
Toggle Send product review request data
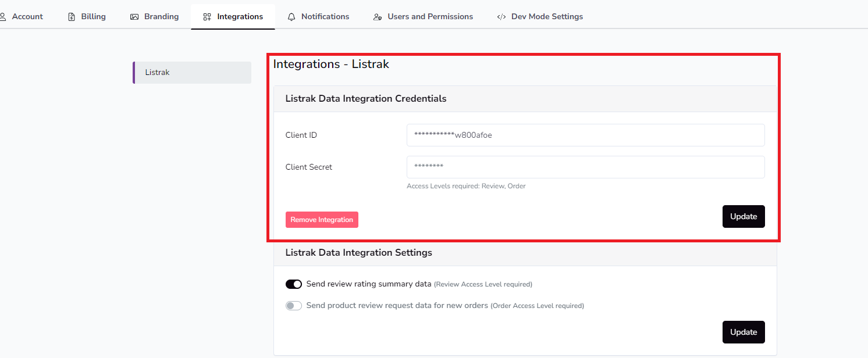(294, 306)
